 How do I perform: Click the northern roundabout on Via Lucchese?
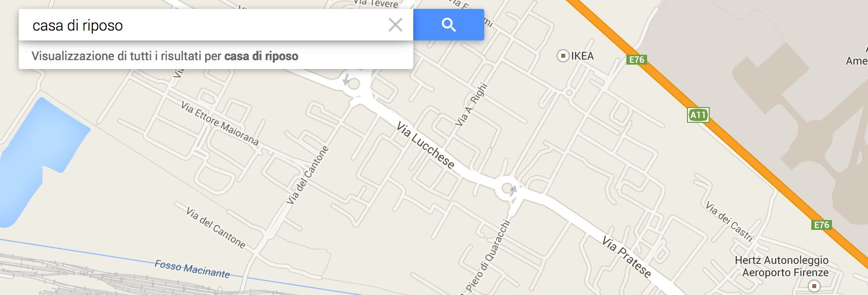pos(353,83)
